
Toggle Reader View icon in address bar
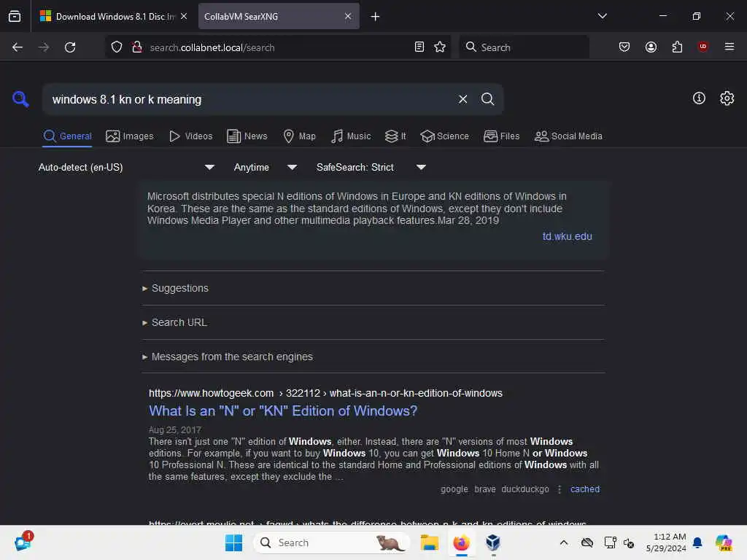(x=419, y=47)
